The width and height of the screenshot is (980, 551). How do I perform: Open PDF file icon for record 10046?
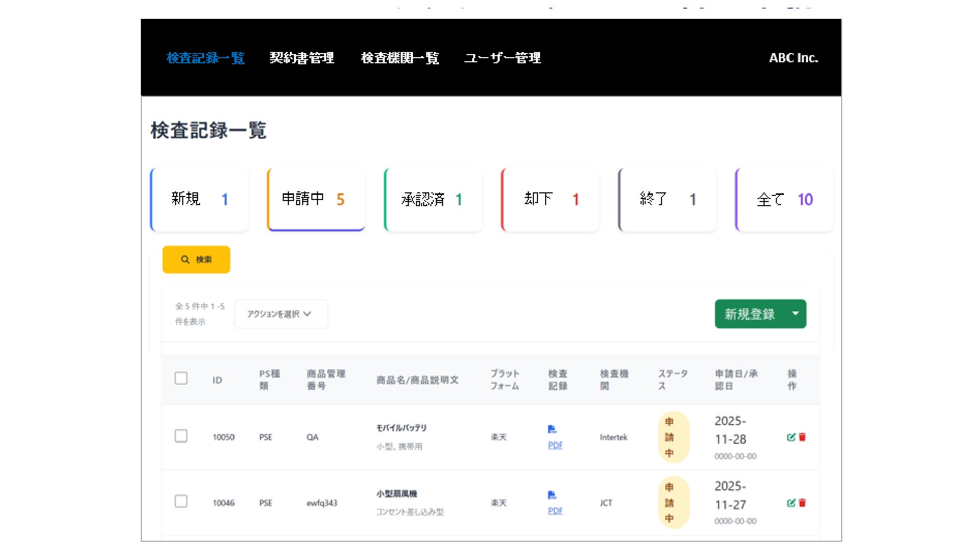pos(552,495)
